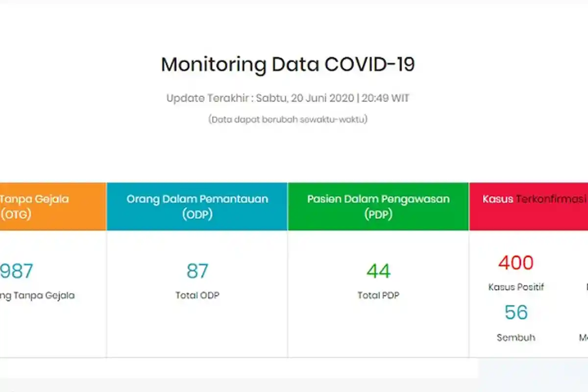Click the 'Kasus Positif' label
588x392 pixels.
point(516,287)
